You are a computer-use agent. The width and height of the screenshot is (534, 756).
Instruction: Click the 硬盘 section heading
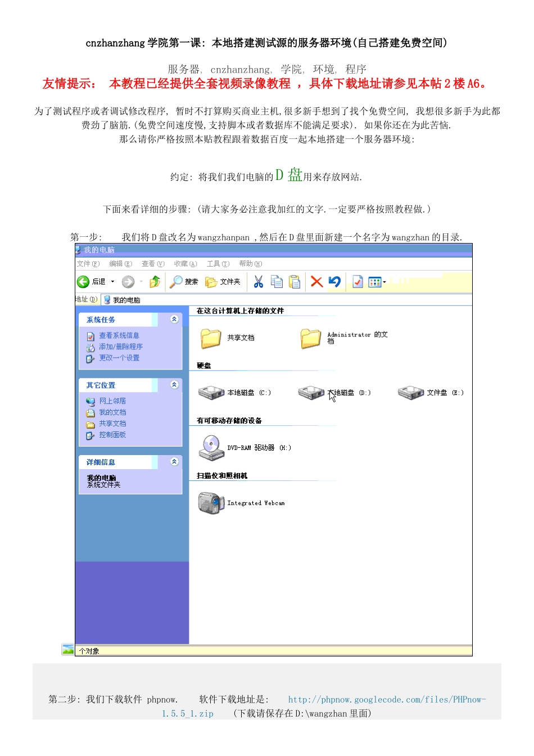[203, 366]
